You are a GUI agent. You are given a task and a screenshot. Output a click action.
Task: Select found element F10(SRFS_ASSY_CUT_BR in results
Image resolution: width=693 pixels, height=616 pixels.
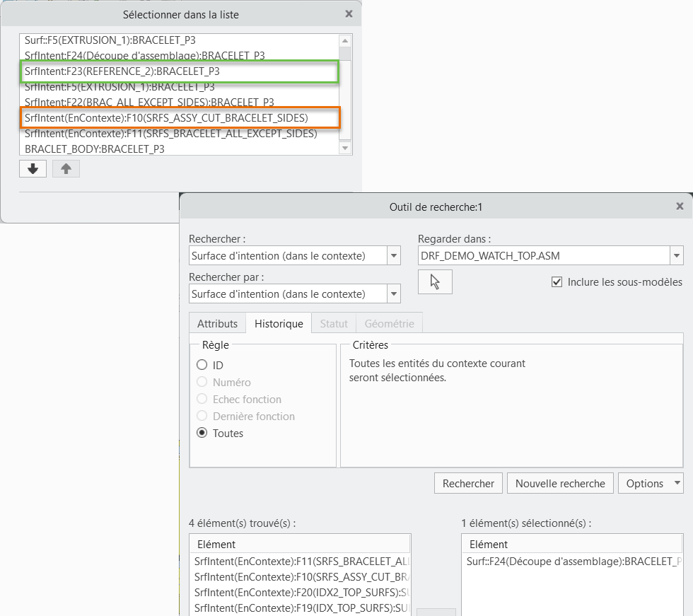301,576
